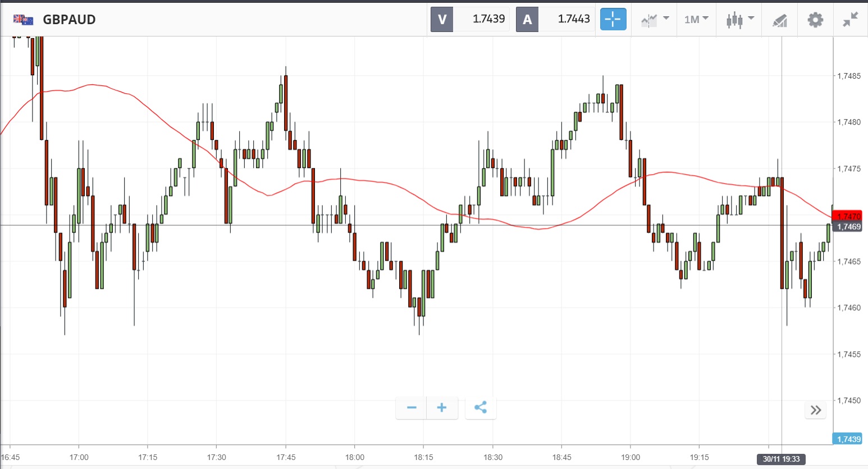The image size is (868, 469).
Task: Zoom out the chart with minus
Action: pyautogui.click(x=412, y=408)
